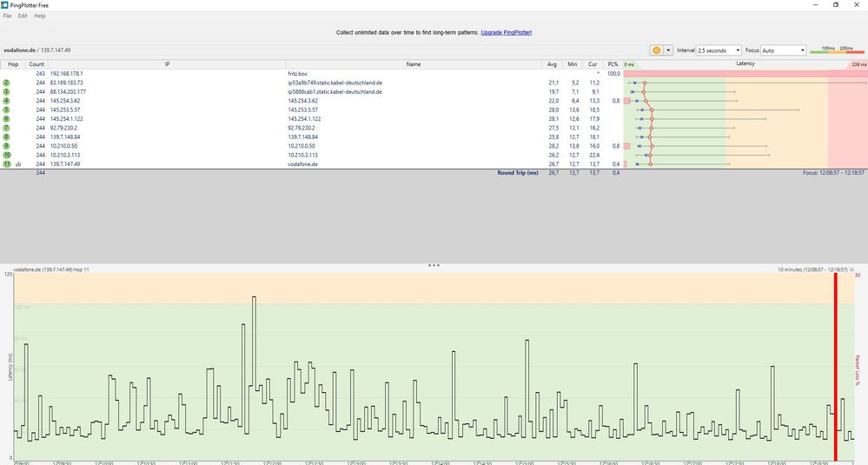Select the green hop 10 circle icon
Image resolution: width=868 pixels, height=465 pixels.
coord(7,155)
